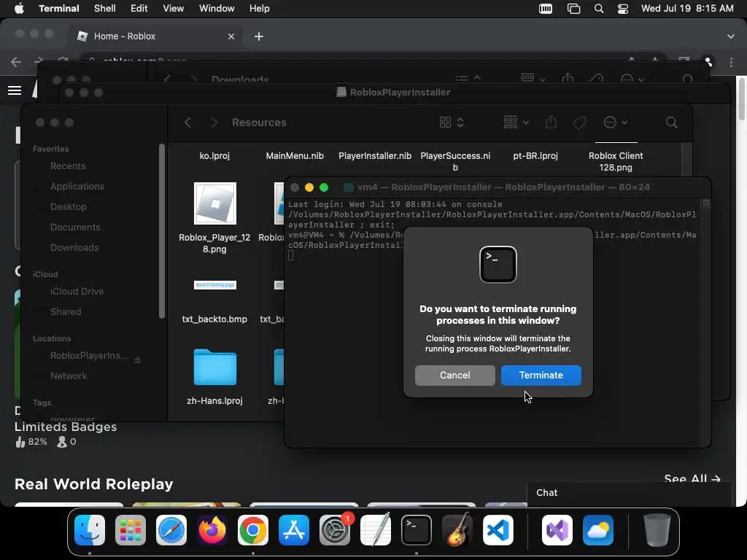
Task: Open the View menu
Action: [x=174, y=9]
